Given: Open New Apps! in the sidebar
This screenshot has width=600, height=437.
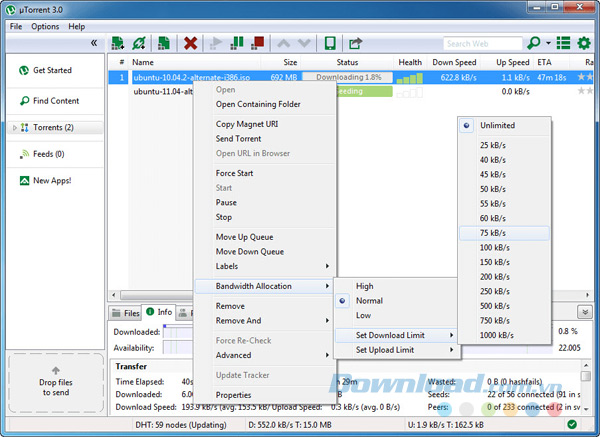Looking at the screenshot, I should (x=46, y=181).
